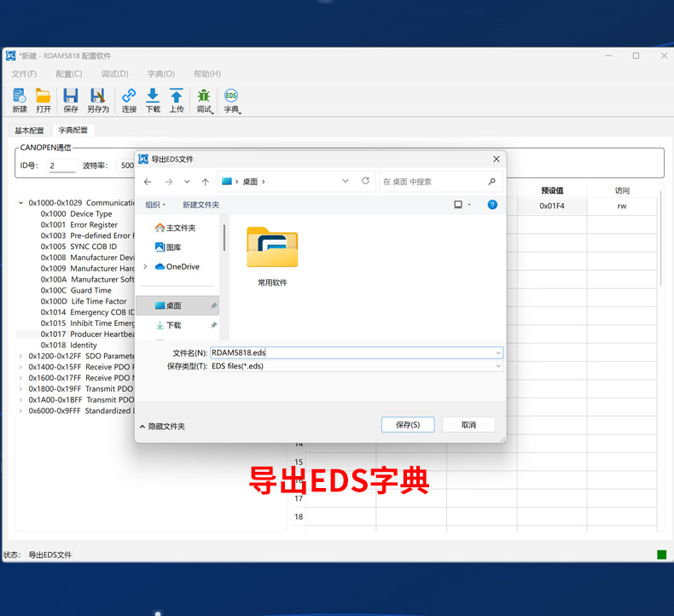Screen dimensions: 674x616
Task: Click the 保存 (Save) toolbar icon
Action: pyautogui.click(x=71, y=96)
